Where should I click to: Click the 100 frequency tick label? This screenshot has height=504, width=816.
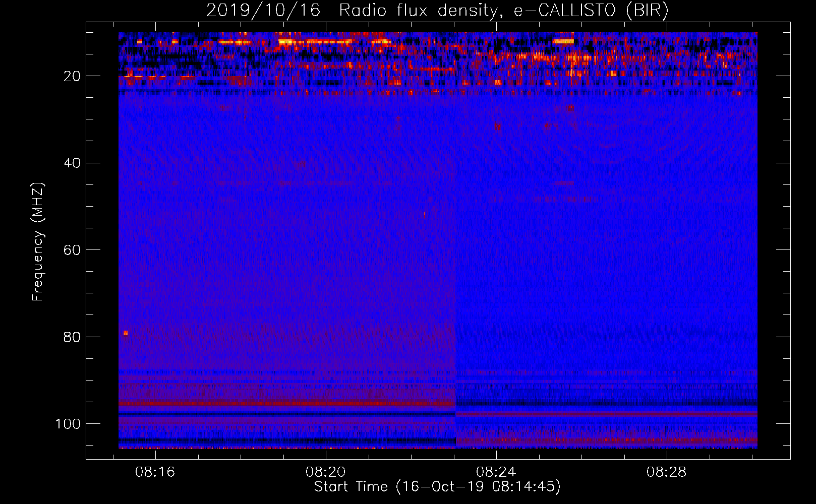click(x=68, y=424)
